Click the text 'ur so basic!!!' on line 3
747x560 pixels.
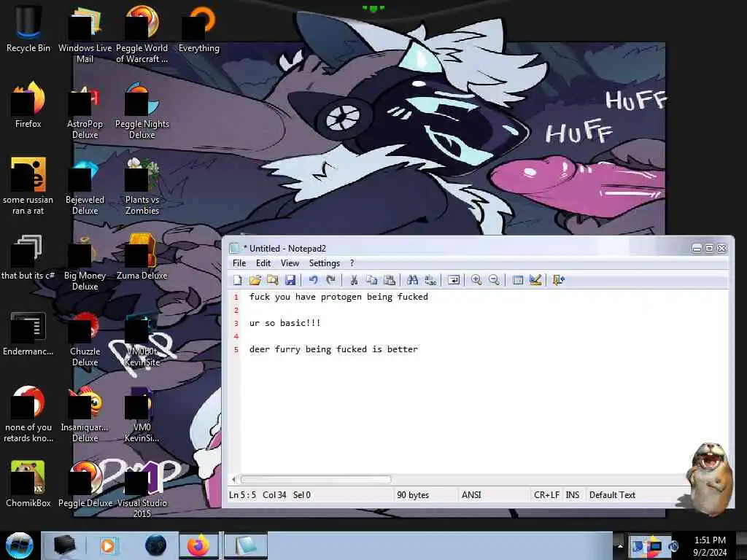(x=285, y=323)
